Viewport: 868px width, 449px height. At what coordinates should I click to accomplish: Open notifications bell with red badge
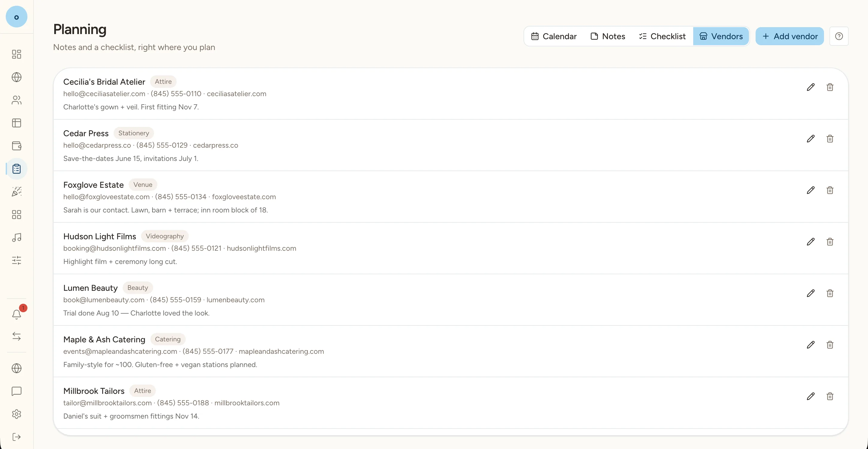[x=17, y=314]
